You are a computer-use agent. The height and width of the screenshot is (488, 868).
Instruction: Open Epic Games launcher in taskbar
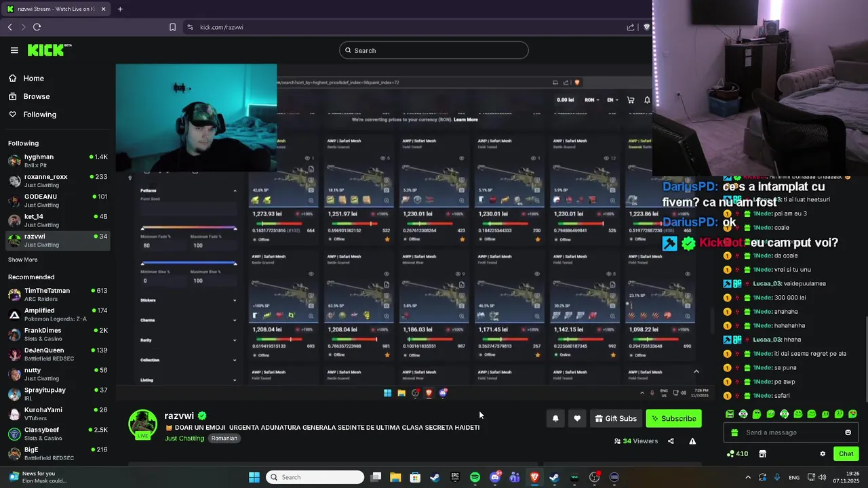pos(455,477)
